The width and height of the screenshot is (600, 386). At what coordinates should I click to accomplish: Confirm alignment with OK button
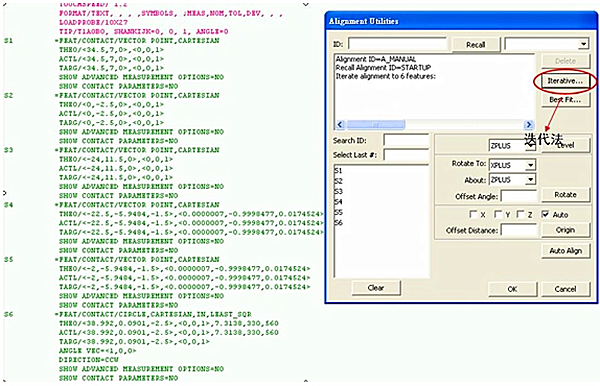(512, 289)
